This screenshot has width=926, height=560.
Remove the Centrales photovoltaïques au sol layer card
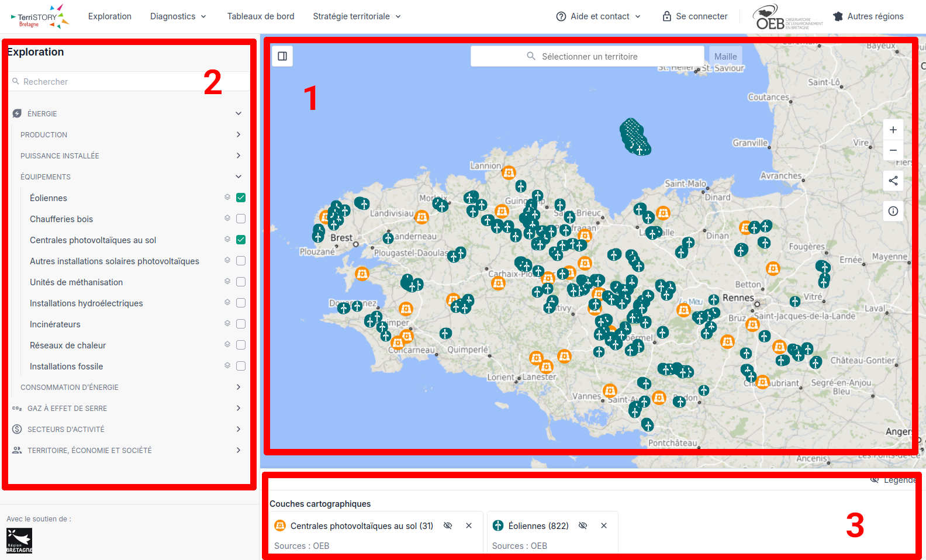tap(469, 526)
